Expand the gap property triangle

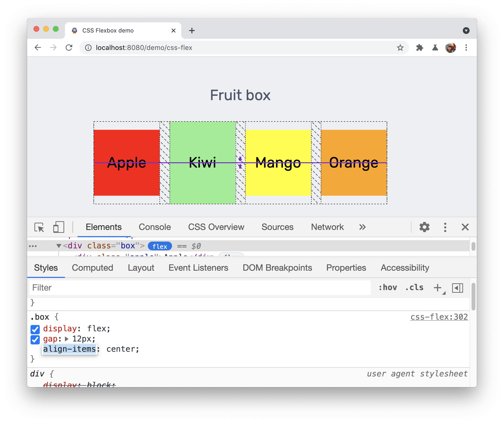[x=70, y=339]
